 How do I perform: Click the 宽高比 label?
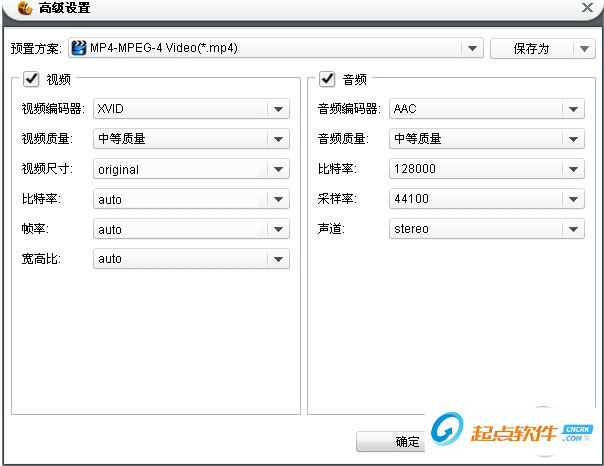click(41, 259)
